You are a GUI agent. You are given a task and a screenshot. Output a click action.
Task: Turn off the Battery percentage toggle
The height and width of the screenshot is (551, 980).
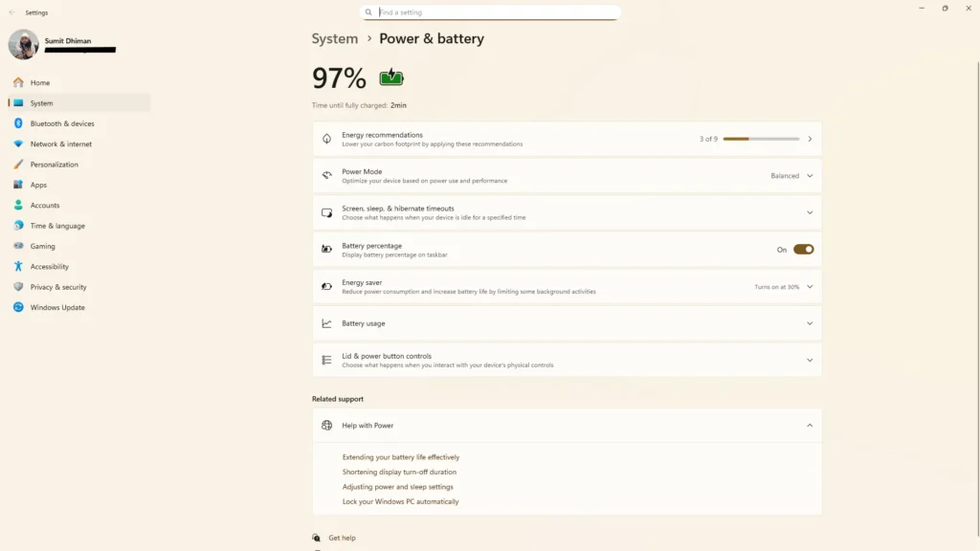[x=803, y=250]
